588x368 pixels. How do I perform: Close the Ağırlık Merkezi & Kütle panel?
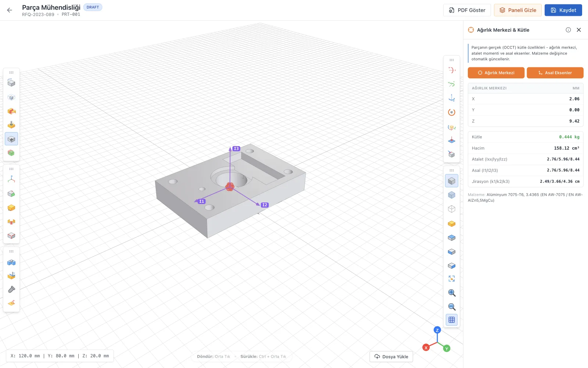click(x=579, y=30)
